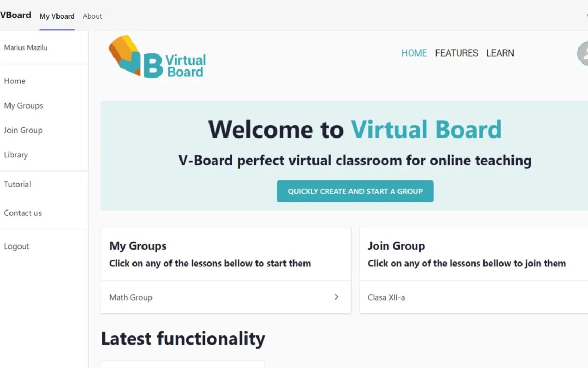Open the user avatar at top right
This screenshot has width=588, height=368.
click(x=583, y=54)
